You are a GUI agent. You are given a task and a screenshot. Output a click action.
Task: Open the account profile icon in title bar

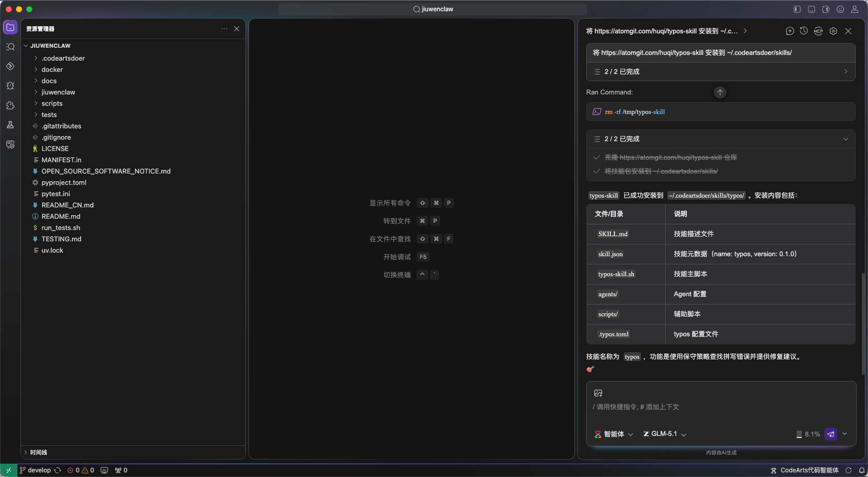[855, 9]
